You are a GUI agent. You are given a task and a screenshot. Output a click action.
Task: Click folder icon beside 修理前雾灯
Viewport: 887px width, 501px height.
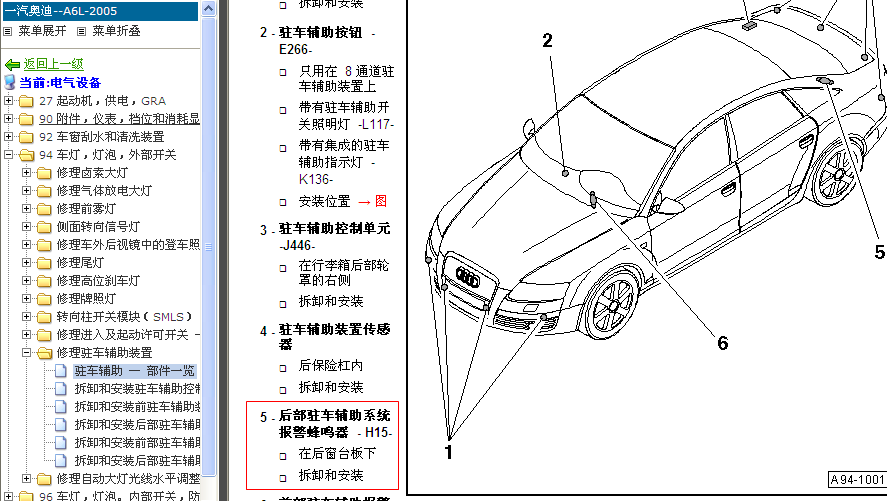pyautogui.click(x=44, y=209)
